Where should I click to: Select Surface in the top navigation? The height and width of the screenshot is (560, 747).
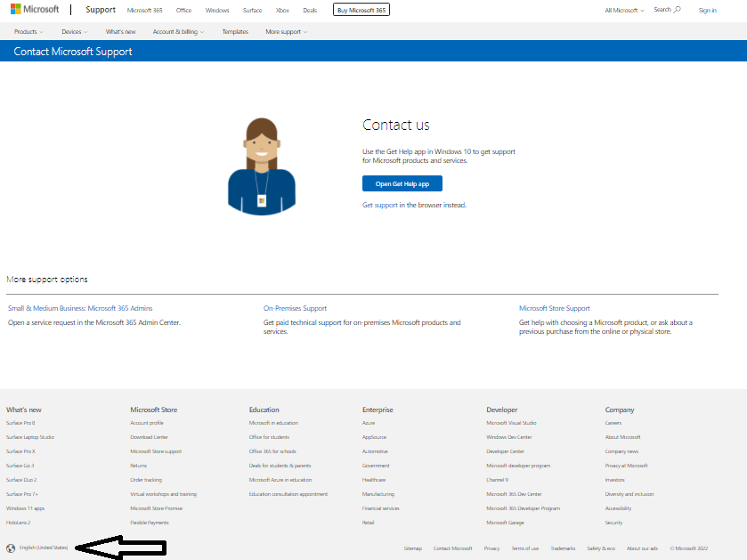253,10
